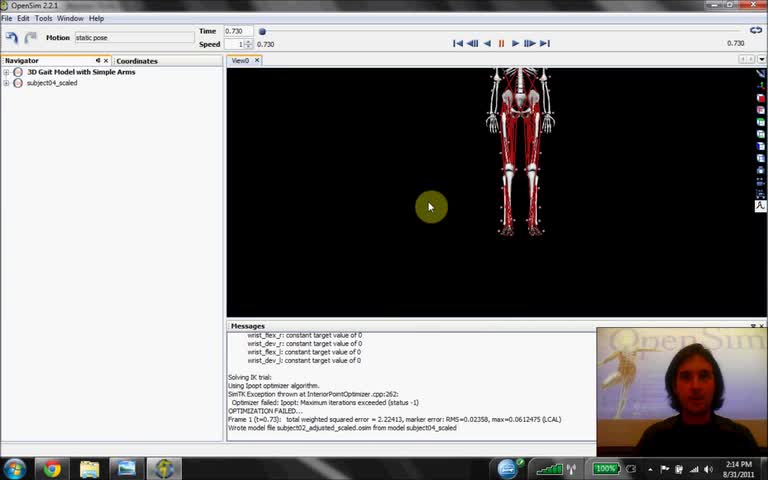Open Windows Explorer from the taskbar
768x480 pixels.
pos(89,469)
